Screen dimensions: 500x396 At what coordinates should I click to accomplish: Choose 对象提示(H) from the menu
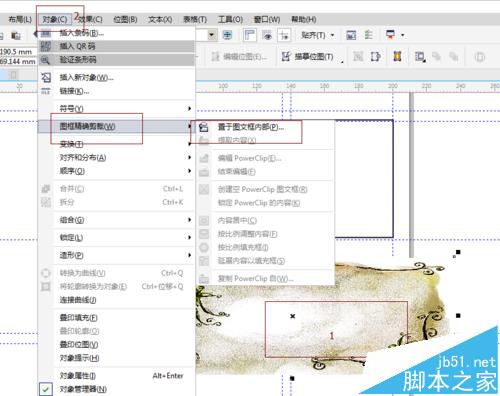tap(116, 358)
